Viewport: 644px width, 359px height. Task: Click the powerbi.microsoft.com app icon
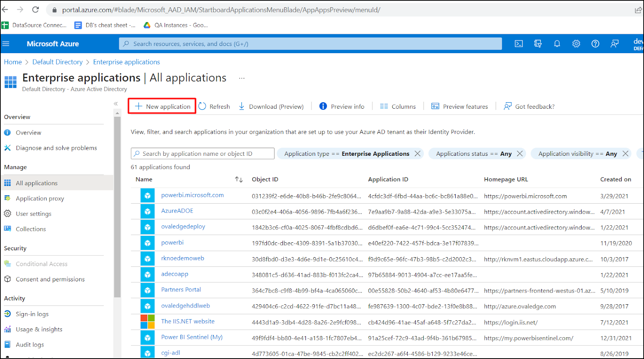click(148, 196)
